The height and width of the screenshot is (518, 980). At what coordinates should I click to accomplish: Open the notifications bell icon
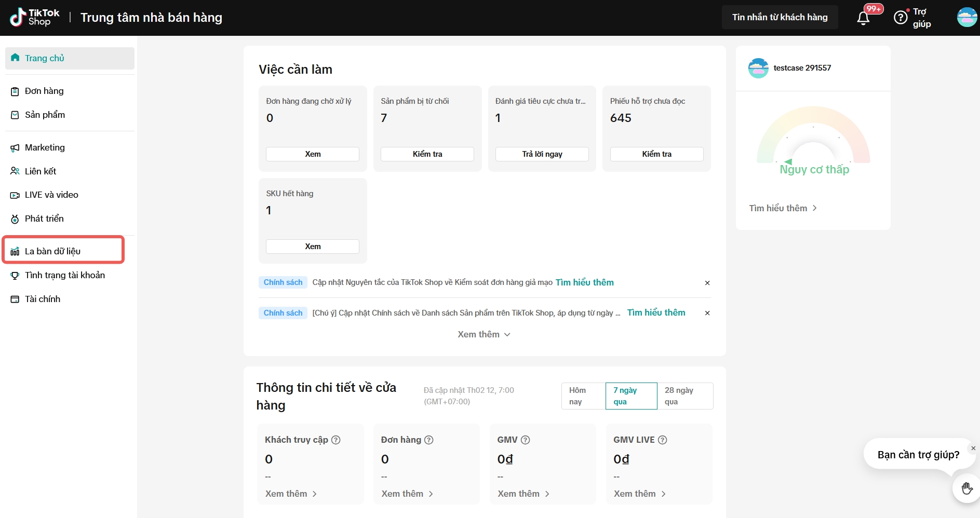pyautogui.click(x=863, y=18)
